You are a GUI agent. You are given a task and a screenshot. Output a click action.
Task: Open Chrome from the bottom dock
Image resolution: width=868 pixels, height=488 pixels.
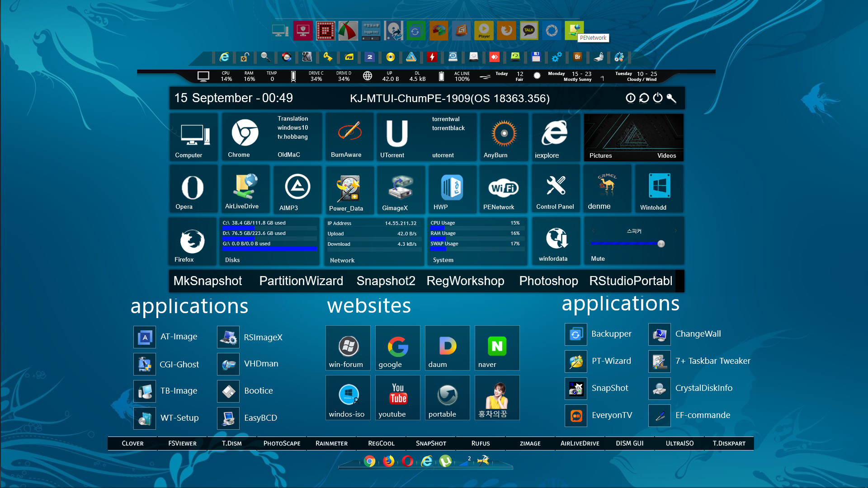[369, 461]
